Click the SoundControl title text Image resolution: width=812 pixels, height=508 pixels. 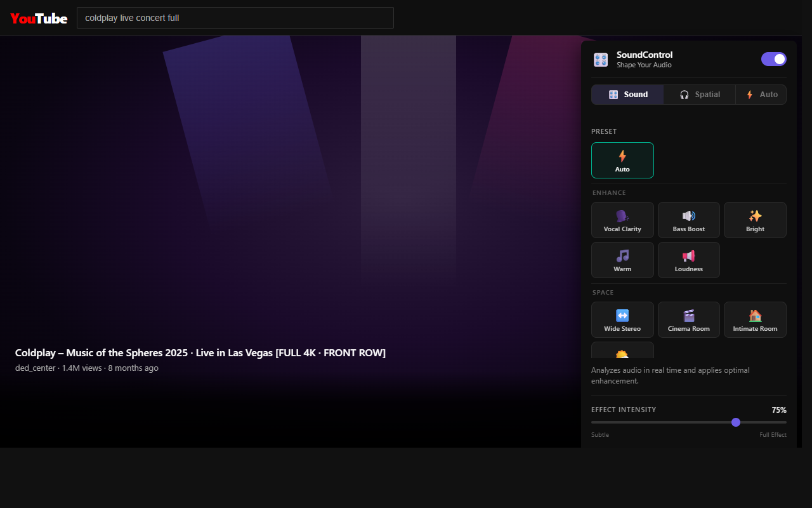point(645,55)
